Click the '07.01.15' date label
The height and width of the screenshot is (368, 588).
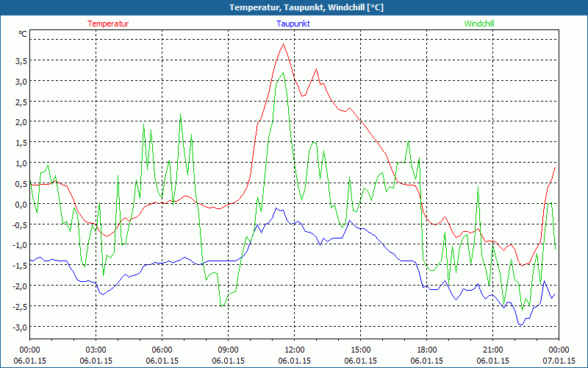[559, 361]
